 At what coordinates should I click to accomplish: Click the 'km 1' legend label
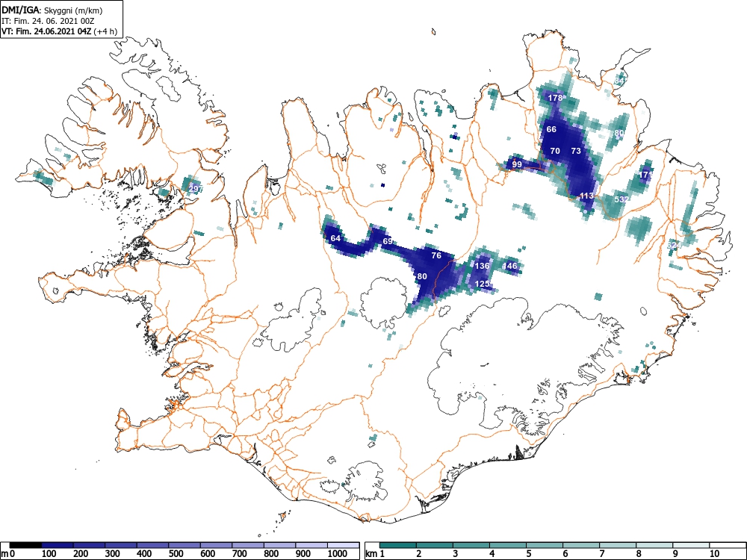[x=375, y=554]
